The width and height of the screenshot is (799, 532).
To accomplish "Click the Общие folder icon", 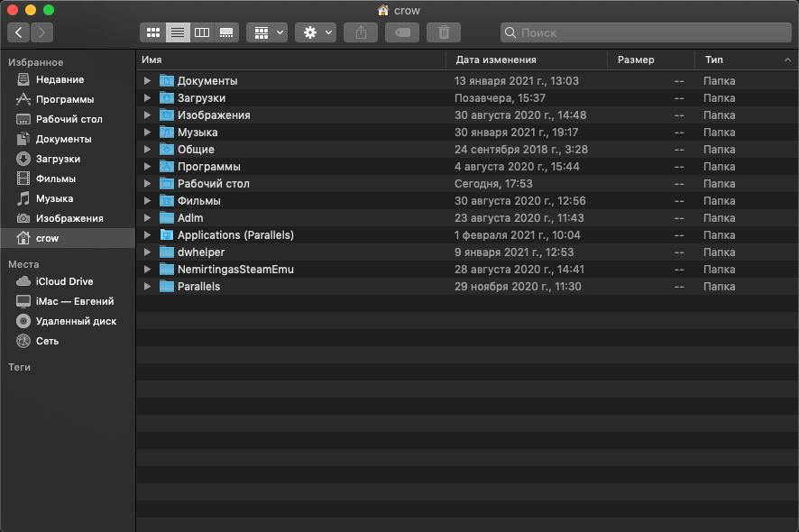I will pyautogui.click(x=167, y=150).
